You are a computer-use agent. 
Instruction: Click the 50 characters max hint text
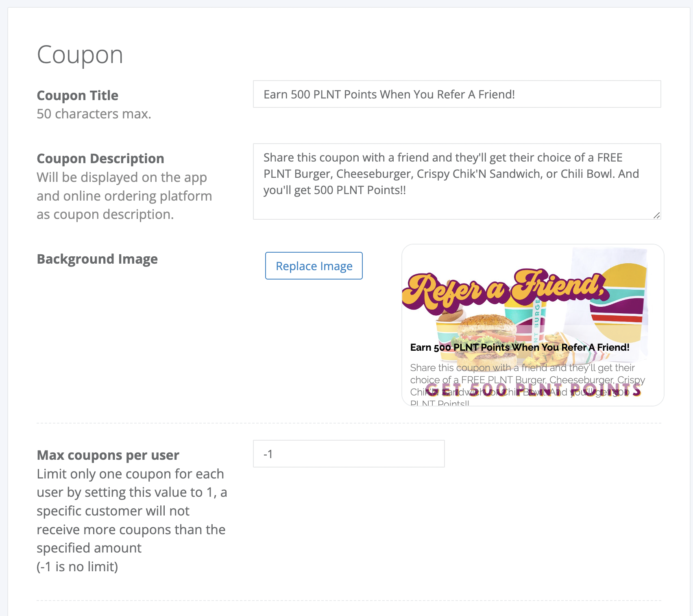(94, 114)
